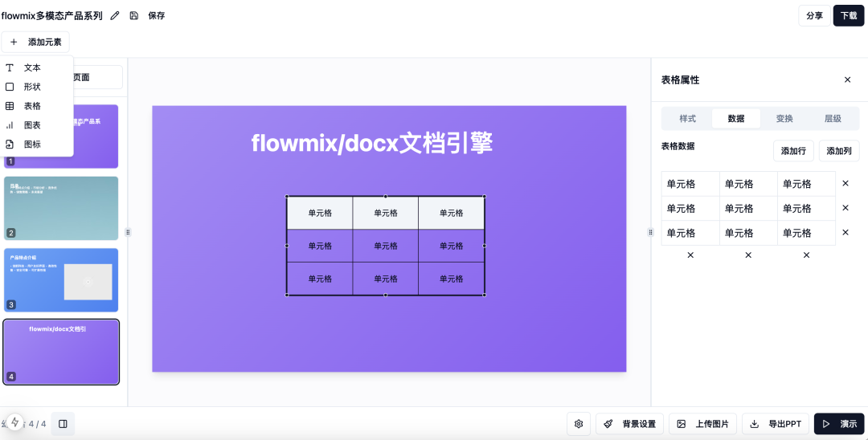Click the image icon in 上传图片
This screenshot has height=440, width=868.
(682, 424)
